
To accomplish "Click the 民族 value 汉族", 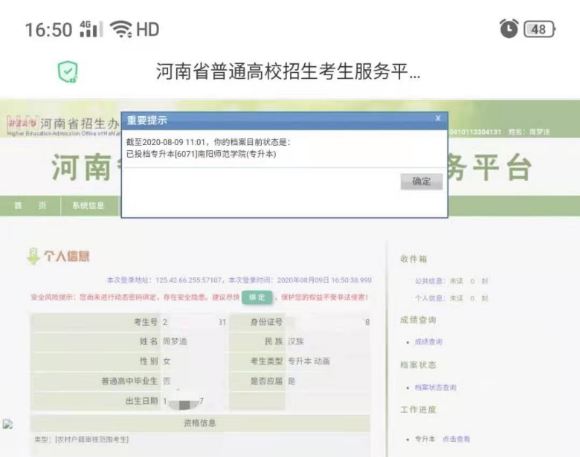I will coord(296,341).
